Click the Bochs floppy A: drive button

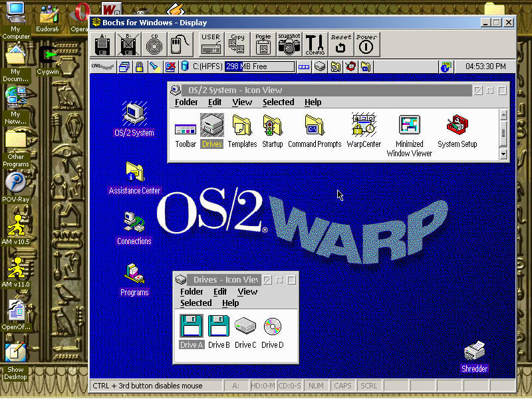103,45
